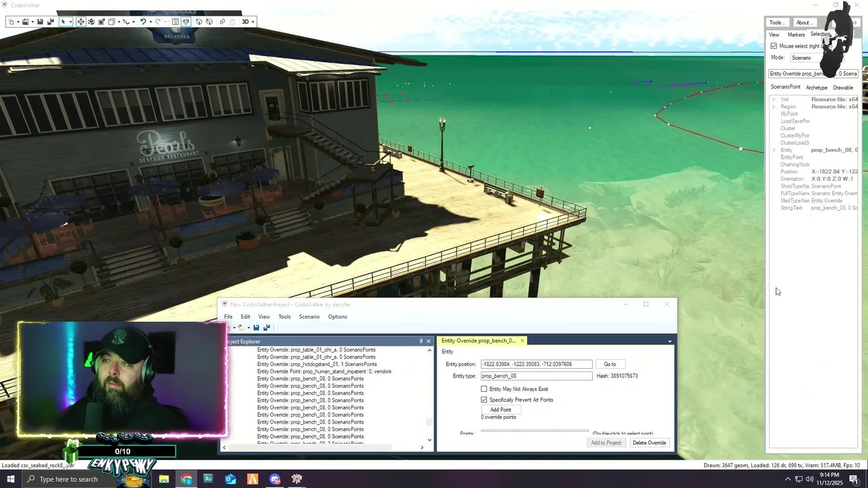868x488 pixels.
Task: Click Save icon in project window toolbar
Action: (x=256, y=327)
